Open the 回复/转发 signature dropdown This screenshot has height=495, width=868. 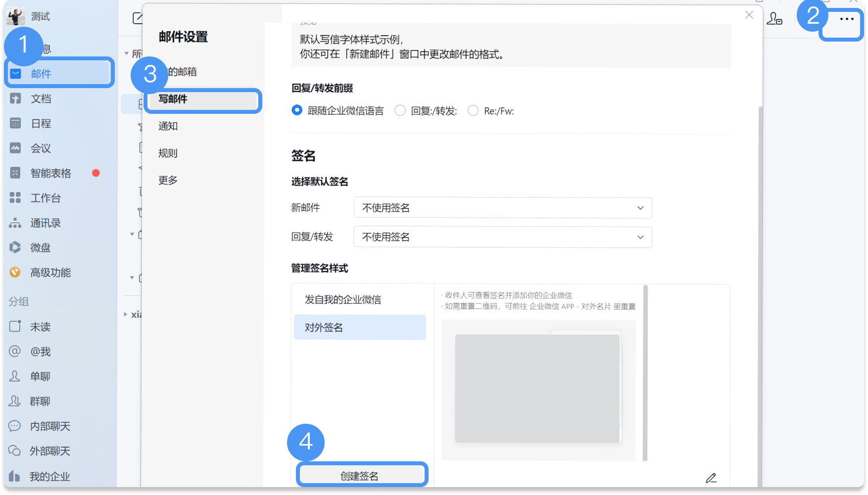tap(503, 237)
